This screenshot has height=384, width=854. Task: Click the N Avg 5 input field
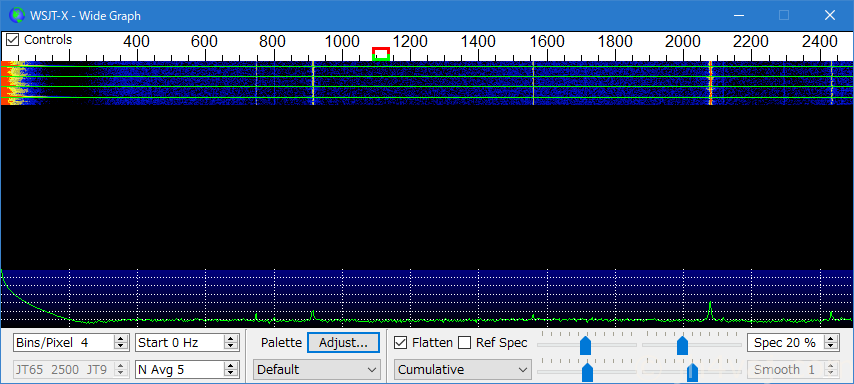pyautogui.click(x=180, y=370)
